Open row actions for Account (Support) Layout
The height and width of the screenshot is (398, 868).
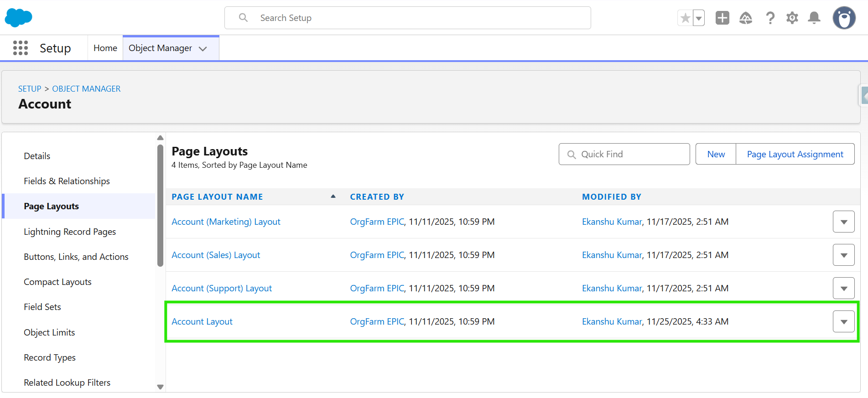point(843,289)
